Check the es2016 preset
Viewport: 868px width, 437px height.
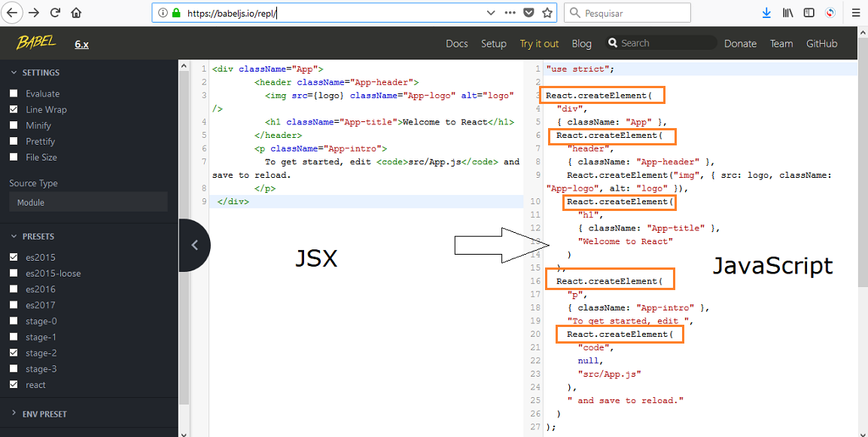pos(14,289)
